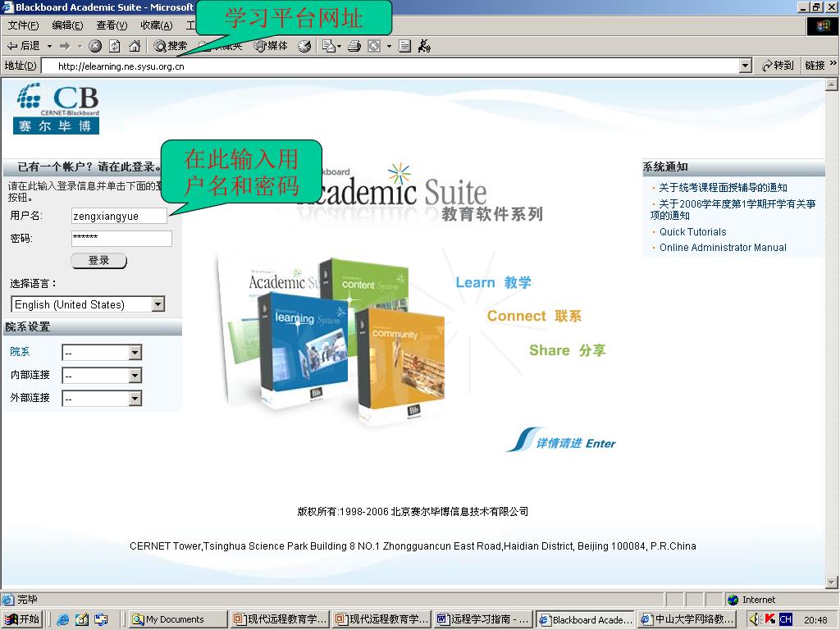Screen dimensions: 840x630
Task: Open the Online Administrator Manual link
Action: tap(724, 248)
